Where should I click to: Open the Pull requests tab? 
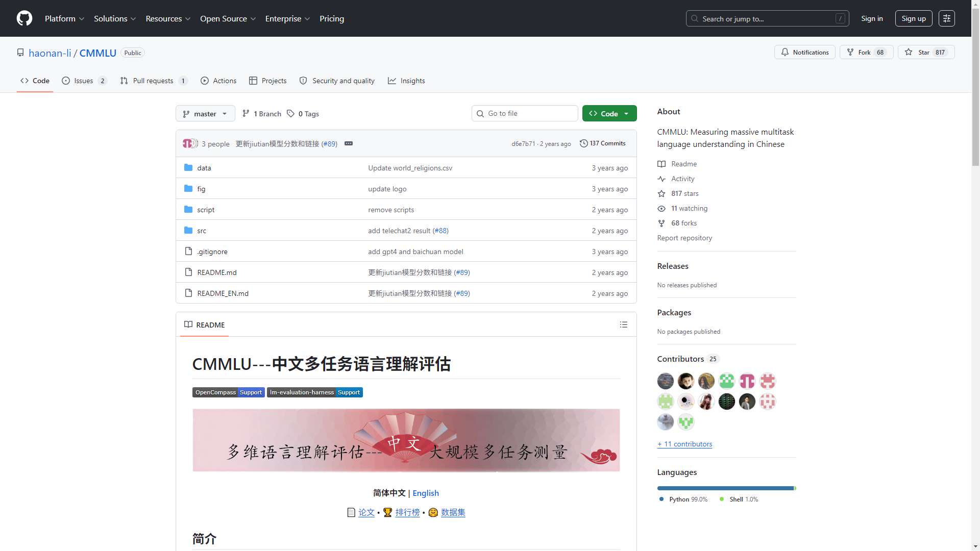pyautogui.click(x=154, y=81)
